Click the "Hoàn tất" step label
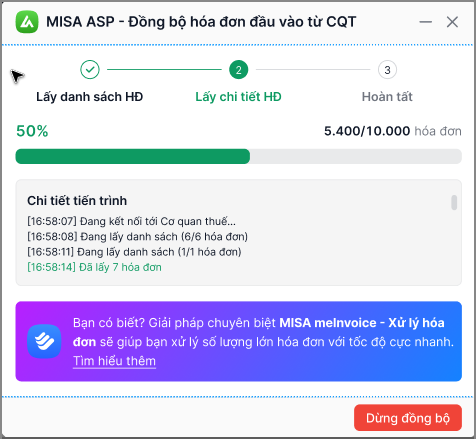476x439 pixels. (x=387, y=97)
